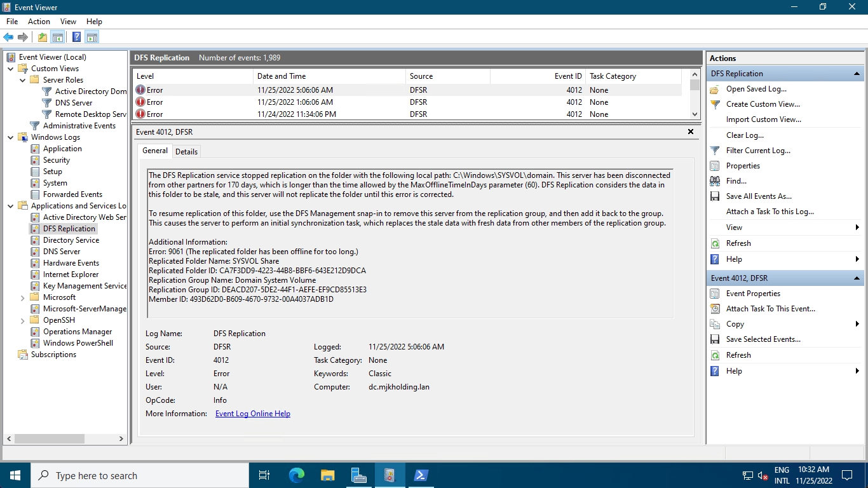The width and height of the screenshot is (868, 488).
Task: Open the File menu
Action: (x=12, y=22)
